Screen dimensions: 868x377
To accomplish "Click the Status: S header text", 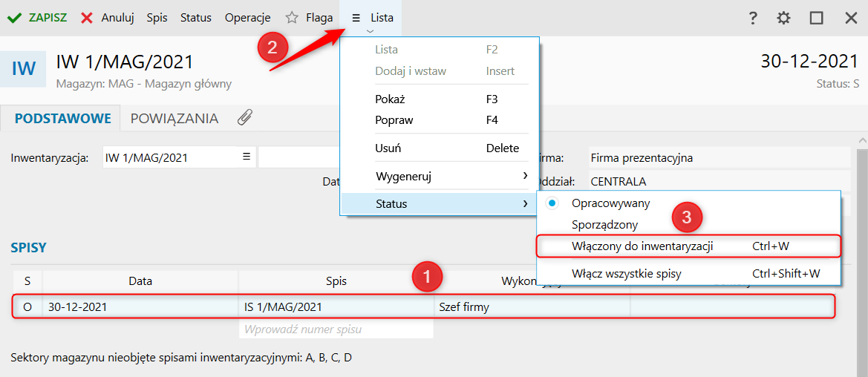I will point(838,84).
